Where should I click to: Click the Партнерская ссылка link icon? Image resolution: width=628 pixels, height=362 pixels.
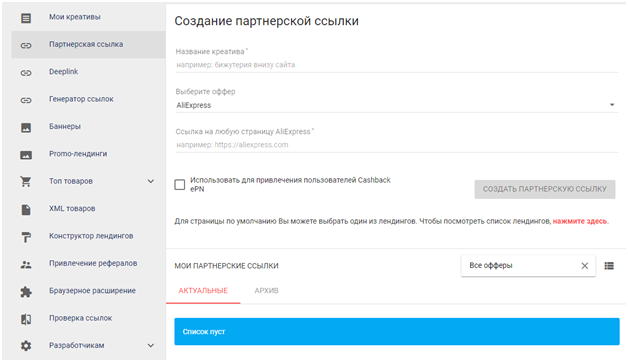pyautogui.click(x=26, y=45)
